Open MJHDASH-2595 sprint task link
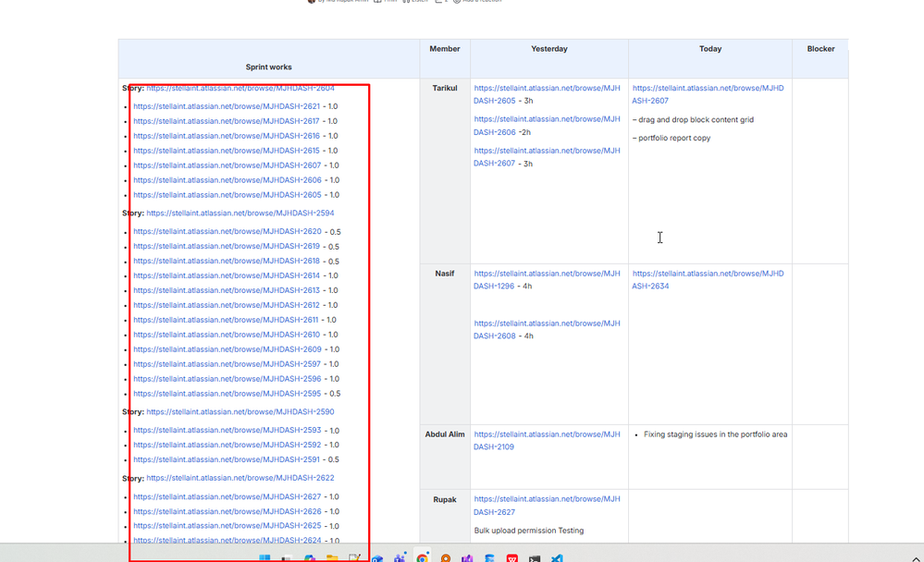The width and height of the screenshot is (924, 562). coord(227,393)
